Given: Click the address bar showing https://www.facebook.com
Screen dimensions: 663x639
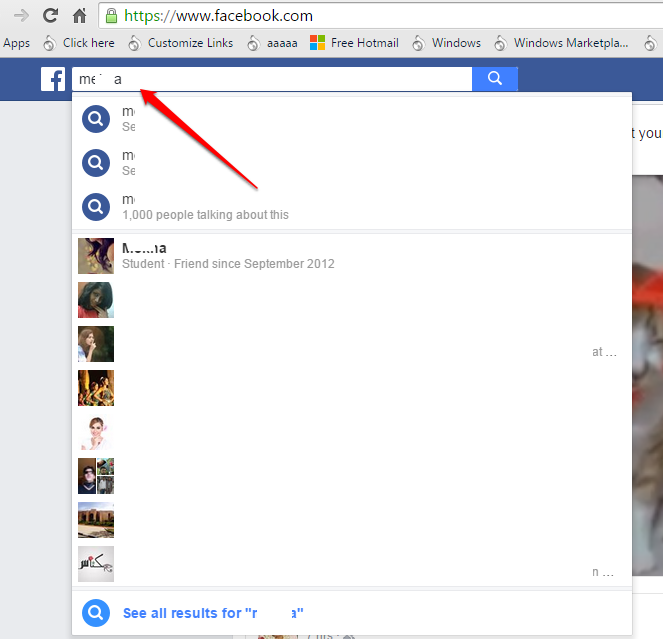Looking at the screenshot, I should coord(381,16).
